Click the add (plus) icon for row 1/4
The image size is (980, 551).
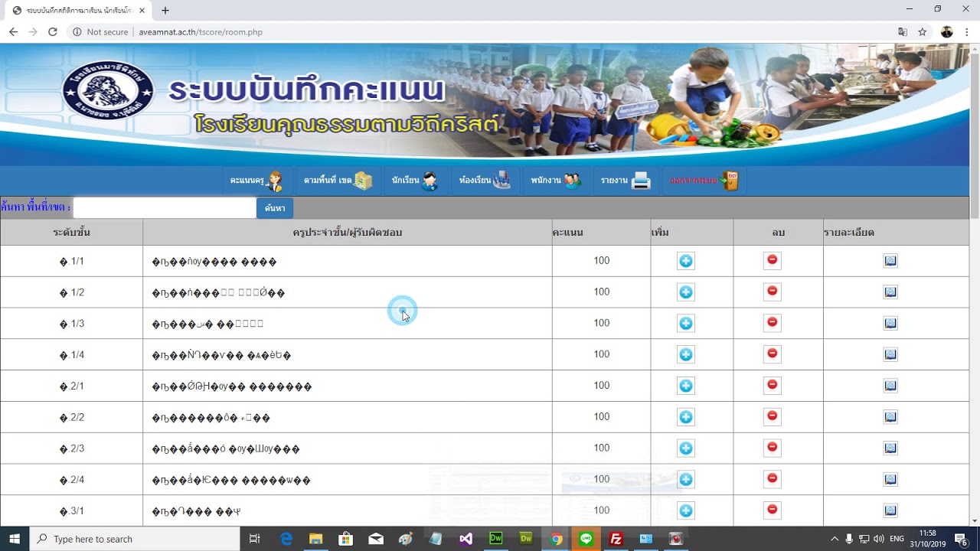pos(686,354)
